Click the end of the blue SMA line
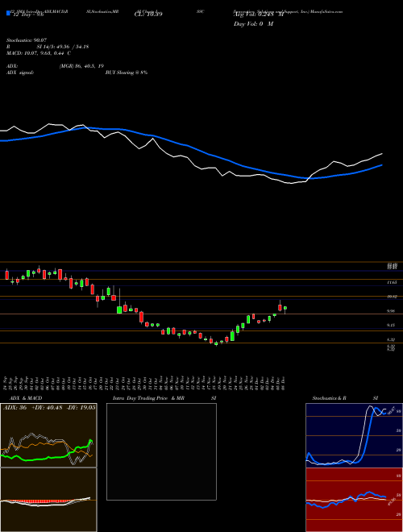 click(x=381, y=165)
